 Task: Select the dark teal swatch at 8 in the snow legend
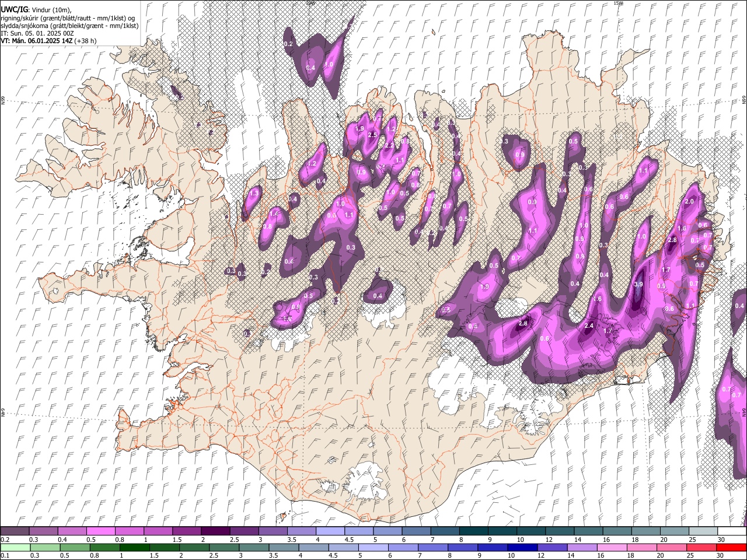(473, 531)
